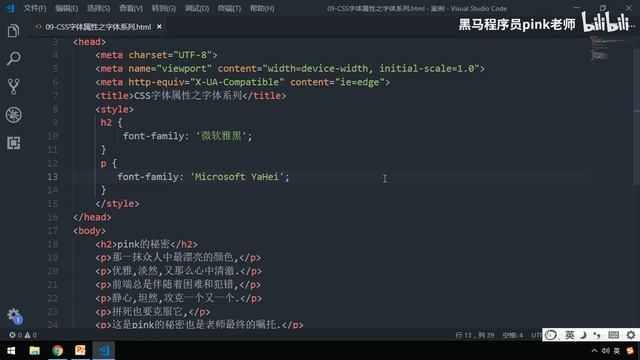Show hidden system tray icons
Viewport: 640px width, 360px height.
tap(594, 351)
